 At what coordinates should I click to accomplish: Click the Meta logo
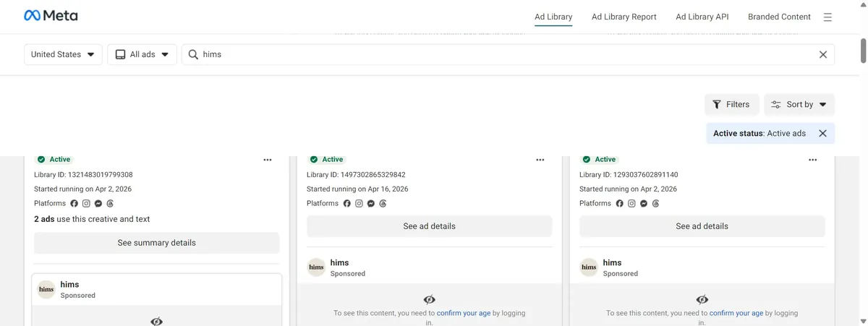point(51,16)
